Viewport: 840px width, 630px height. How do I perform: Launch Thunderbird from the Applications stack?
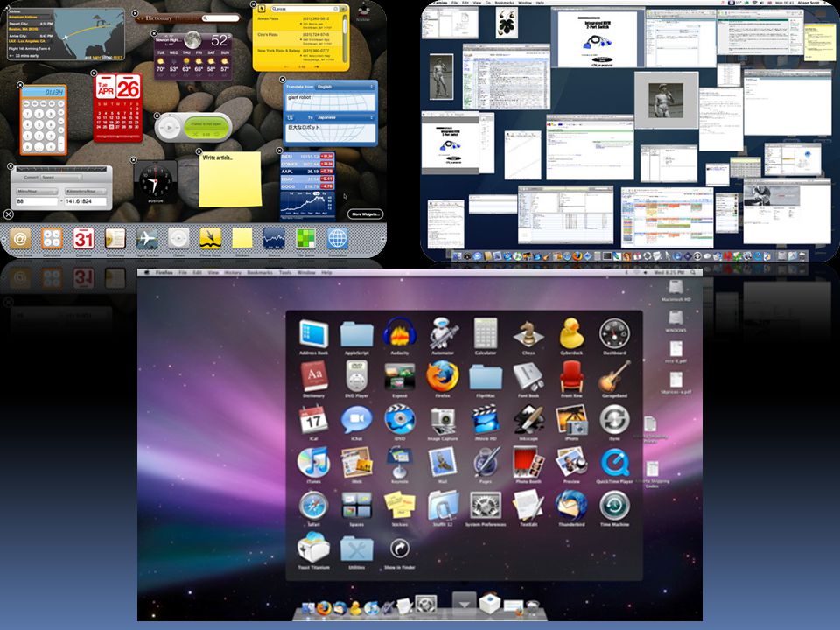(x=571, y=505)
